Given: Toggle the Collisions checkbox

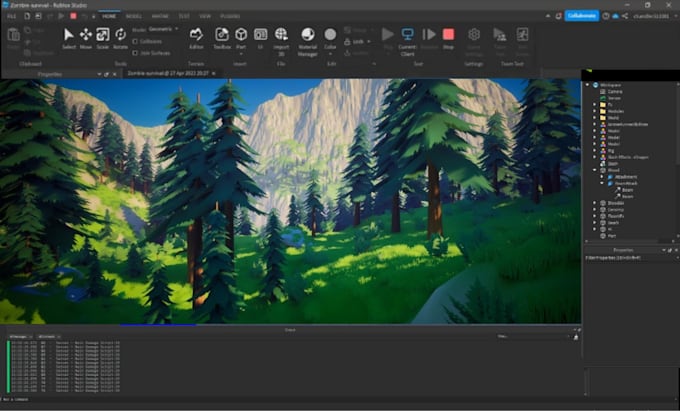Looking at the screenshot, I should [135, 42].
